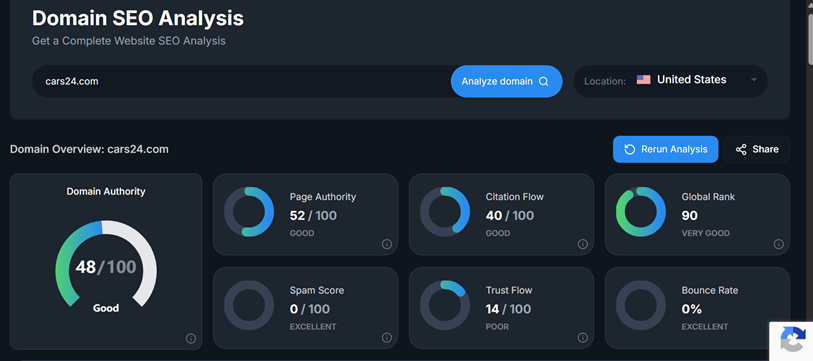
Task: Click the VERY GOOD rating label
Action: coord(705,233)
